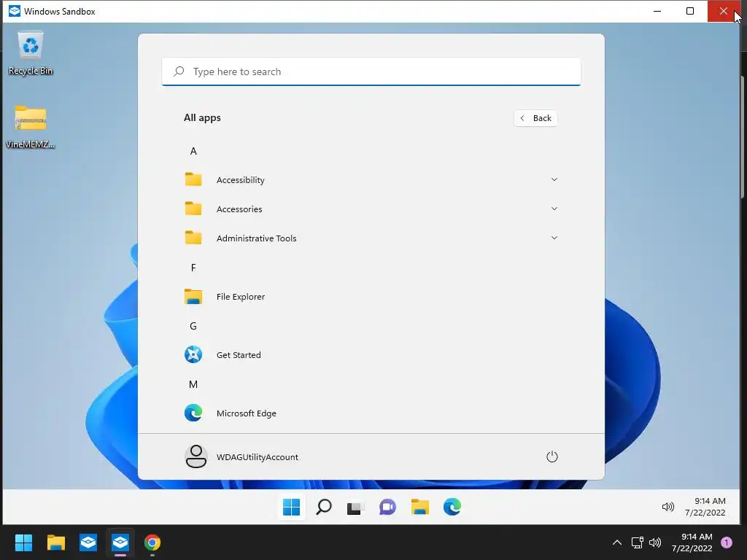Click the WDAGUtilityAccount name
This screenshot has height=560, width=747.
pyautogui.click(x=258, y=457)
